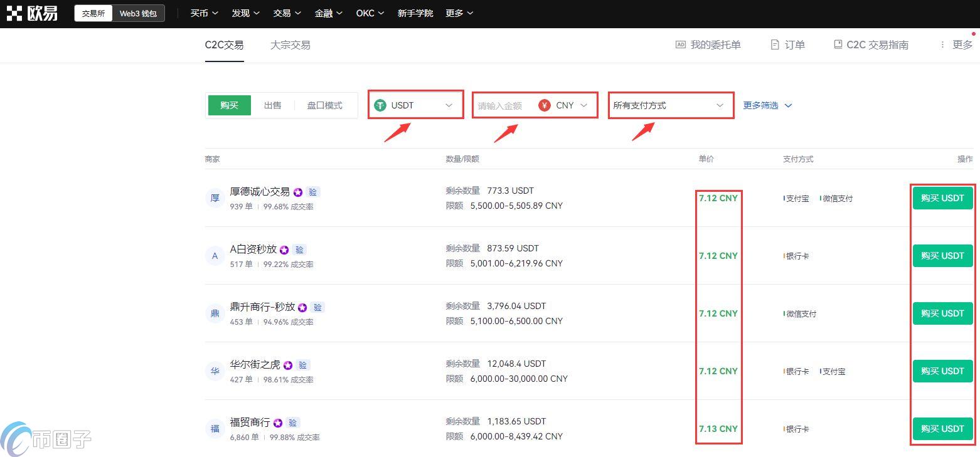Click 验 verified badge beside 厚德诚心交易

[313, 192]
